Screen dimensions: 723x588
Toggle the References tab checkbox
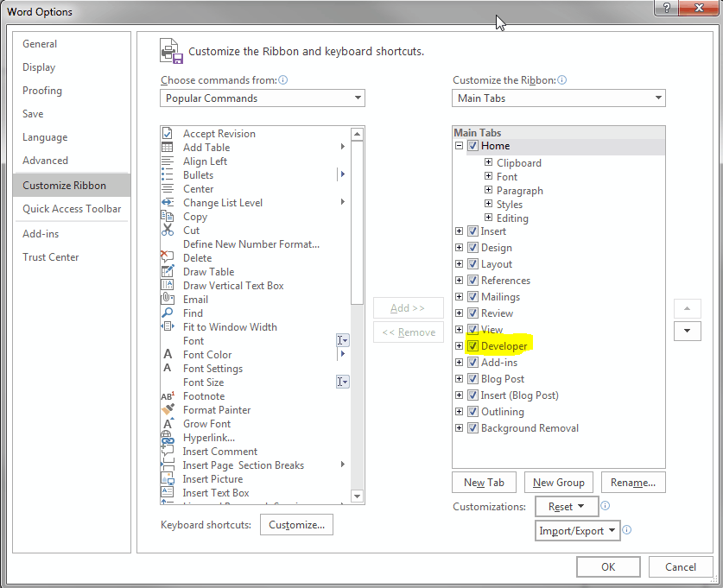473,280
